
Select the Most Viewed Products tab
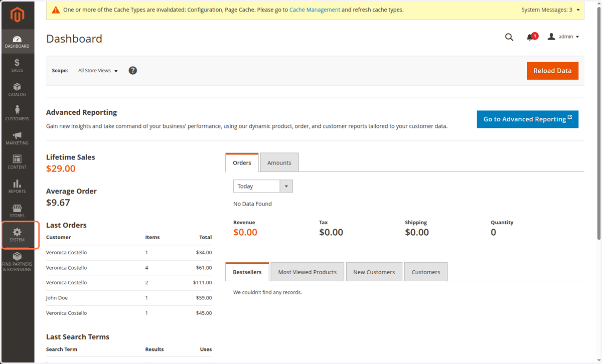[x=308, y=272]
